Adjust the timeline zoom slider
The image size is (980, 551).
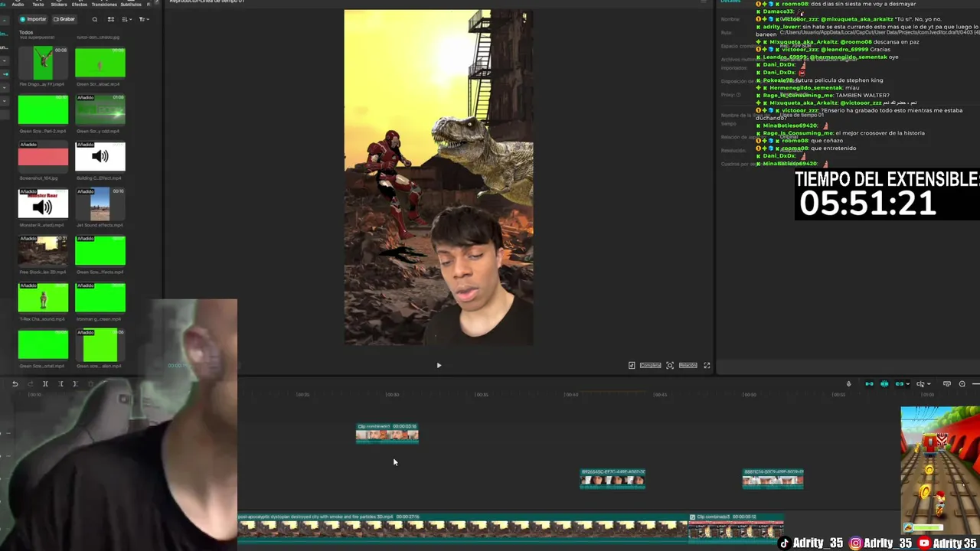coord(975,384)
